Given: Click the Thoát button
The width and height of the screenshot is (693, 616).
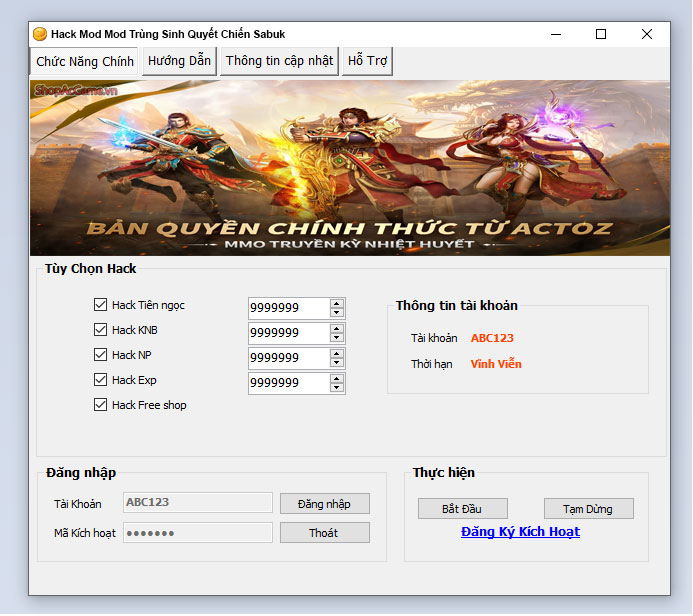Looking at the screenshot, I should pos(325,533).
